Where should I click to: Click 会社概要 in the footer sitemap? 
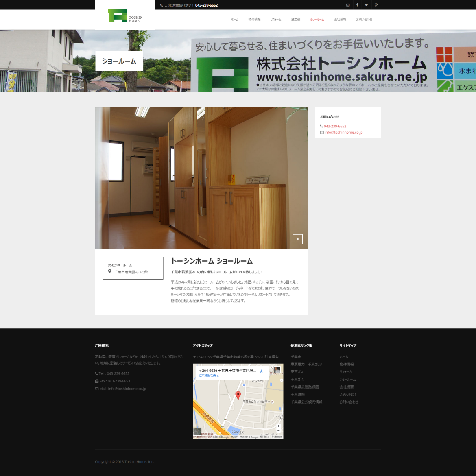coord(347,387)
